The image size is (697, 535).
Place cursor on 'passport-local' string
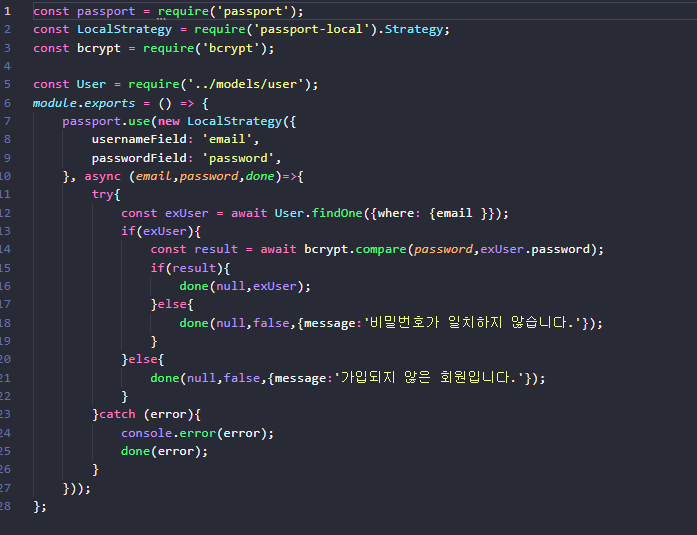click(311, 29)
